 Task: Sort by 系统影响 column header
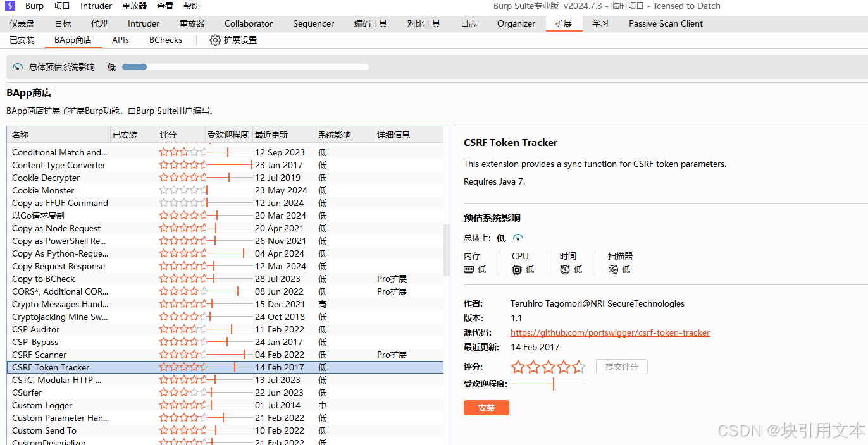point(345,135)
